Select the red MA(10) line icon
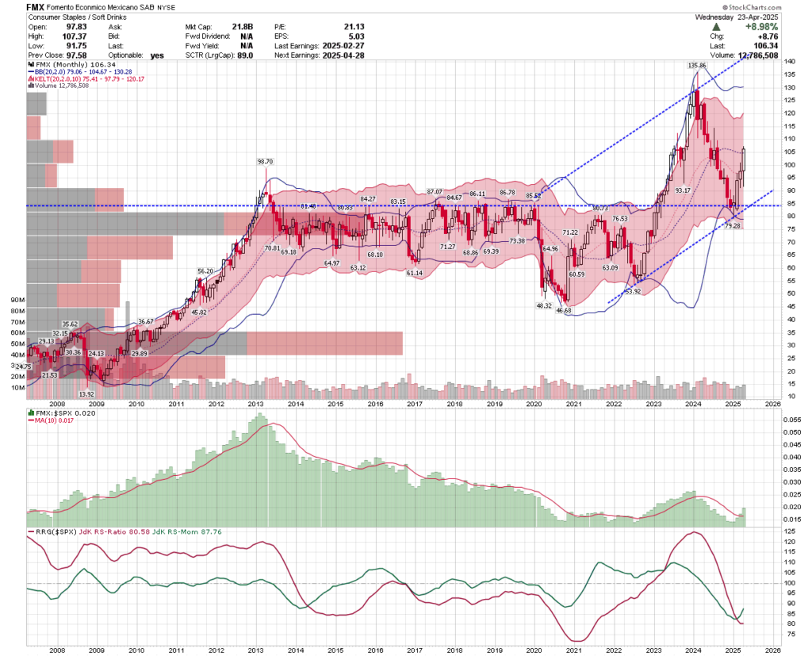The image size is (812, 656). pyautogui.click(x=31, y=421)
